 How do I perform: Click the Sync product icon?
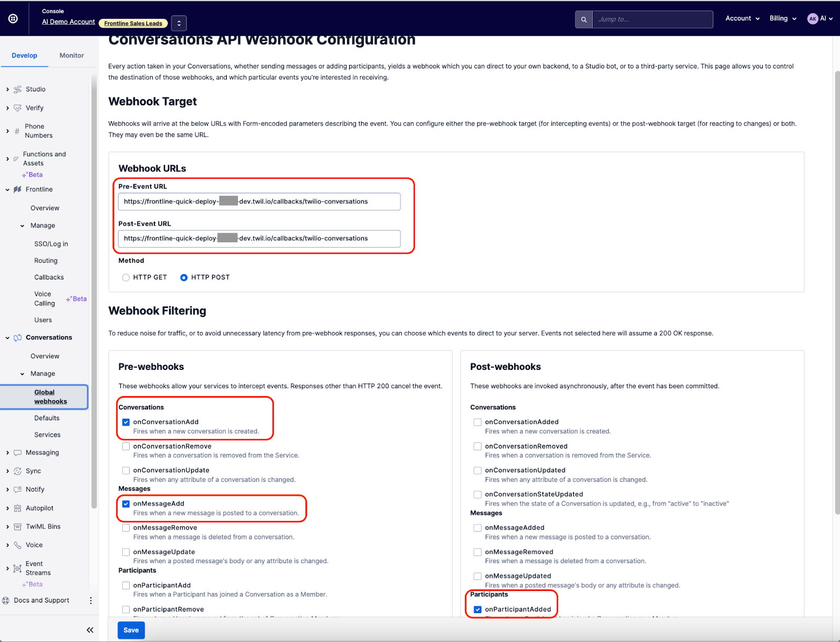(18, 471)
